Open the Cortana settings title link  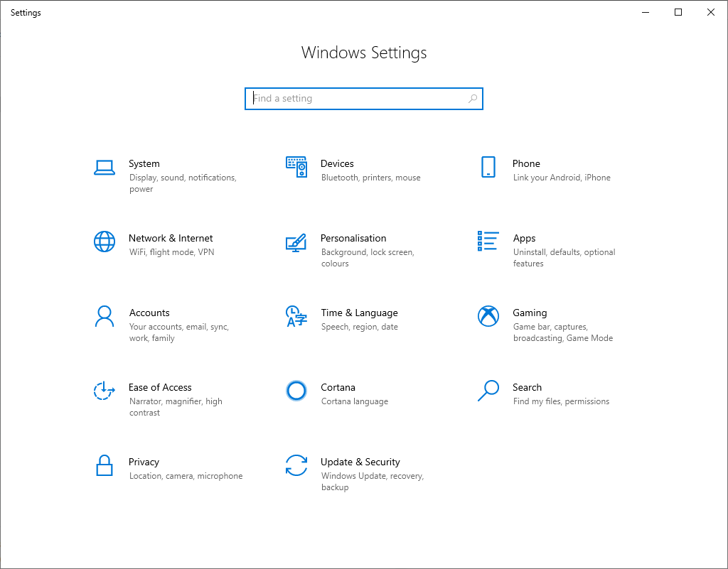point(338,388)
